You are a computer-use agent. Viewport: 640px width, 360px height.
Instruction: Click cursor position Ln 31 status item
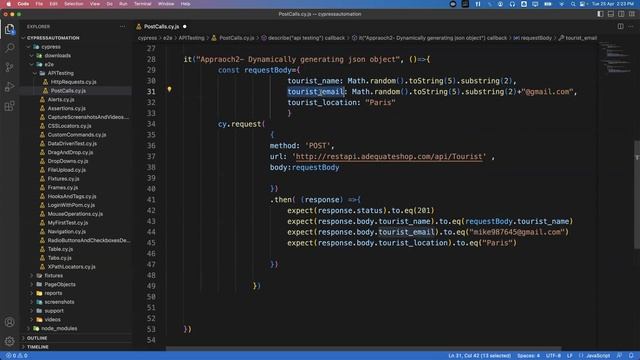click(x=479, y=356)
